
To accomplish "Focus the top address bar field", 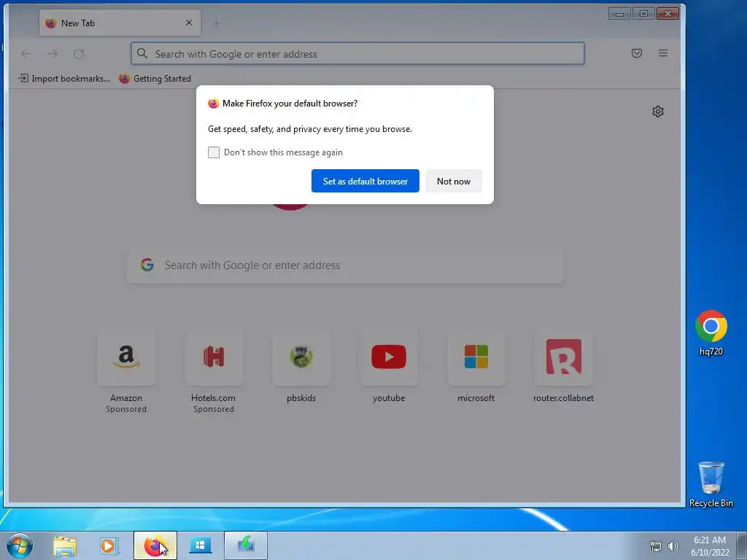I will tap(357, 53).
